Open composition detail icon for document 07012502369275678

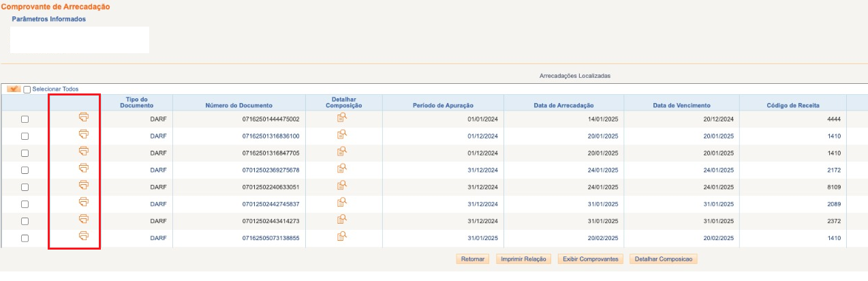coord(342,168)
